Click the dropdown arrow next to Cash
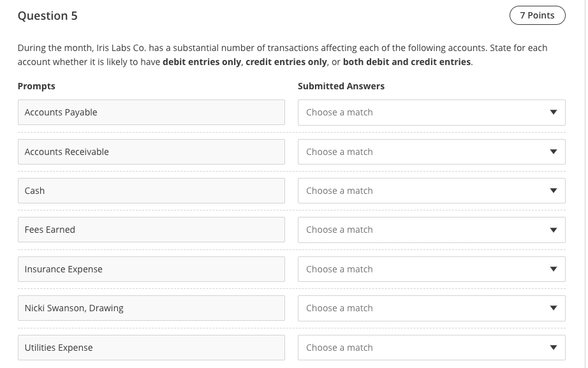Screen dimensions: 588x368 click(553, 191)
